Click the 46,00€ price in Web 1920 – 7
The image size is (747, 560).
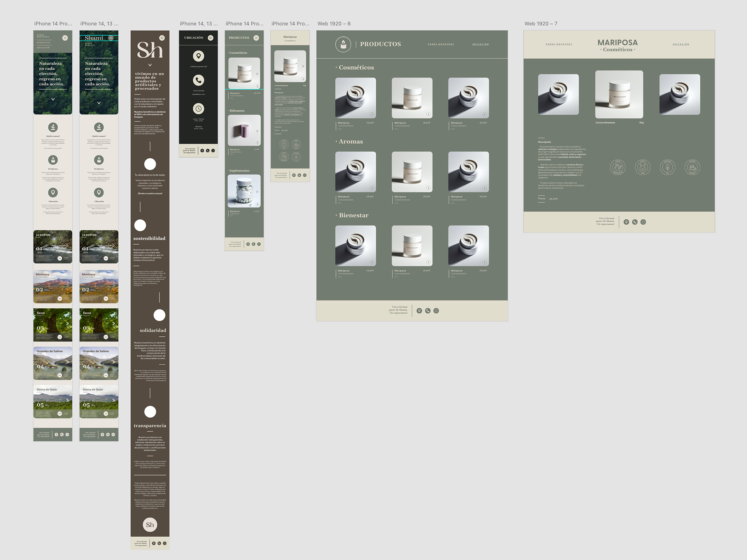[x=553, y=199]
